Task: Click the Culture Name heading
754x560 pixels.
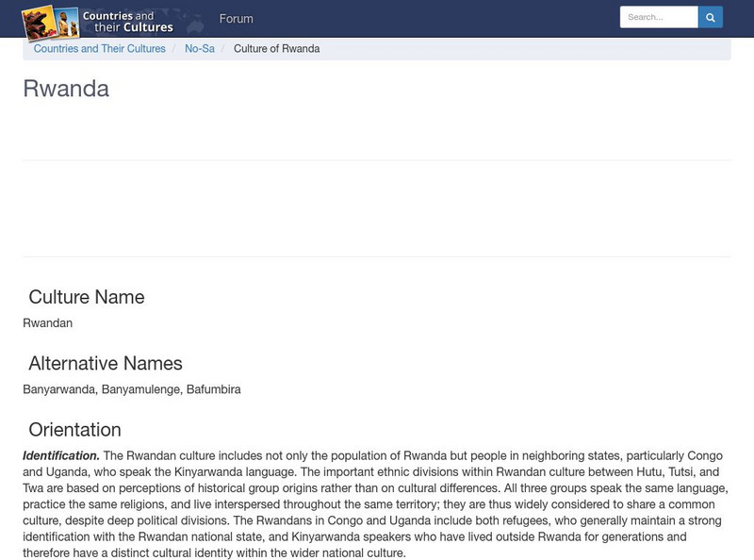Action: [x=87, y=297]
